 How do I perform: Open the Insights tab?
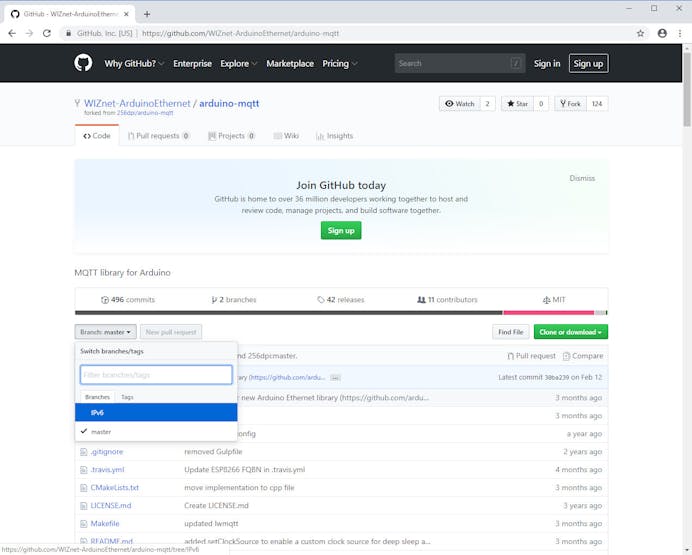335,135
